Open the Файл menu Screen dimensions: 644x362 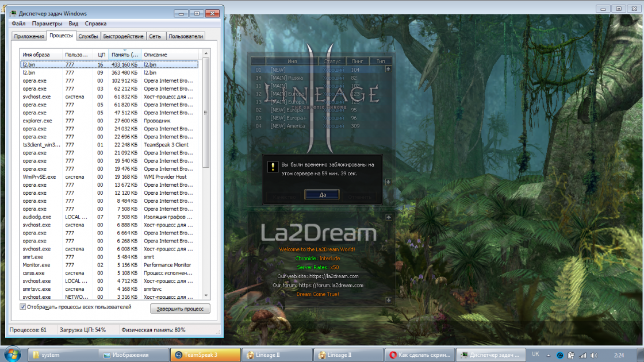pyautogui.click(x=18, y=24)
